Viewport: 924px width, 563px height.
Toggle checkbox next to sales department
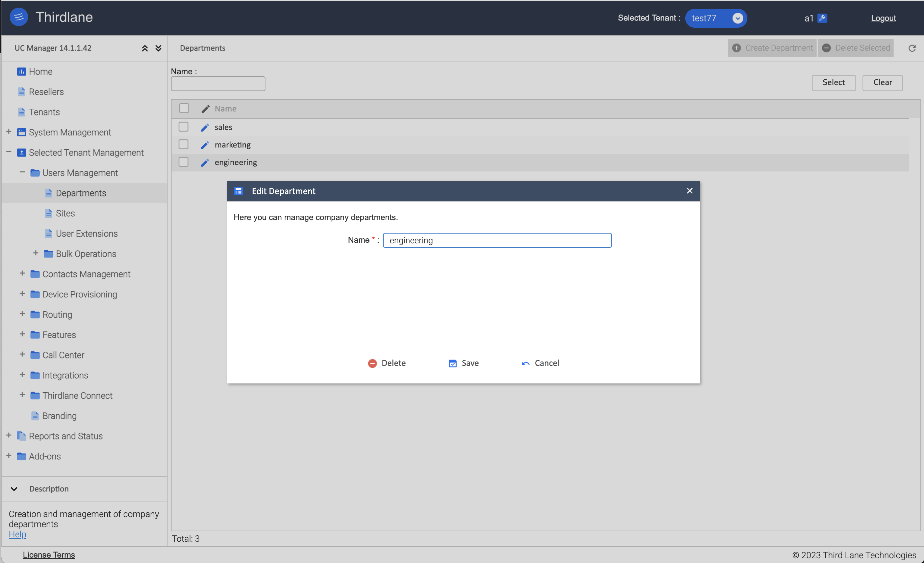click(x=183, y=127)
